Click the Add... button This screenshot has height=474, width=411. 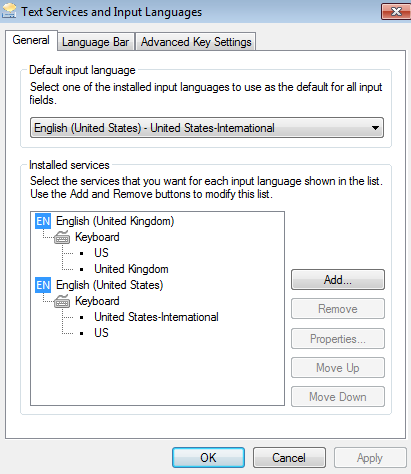(338, 280)
